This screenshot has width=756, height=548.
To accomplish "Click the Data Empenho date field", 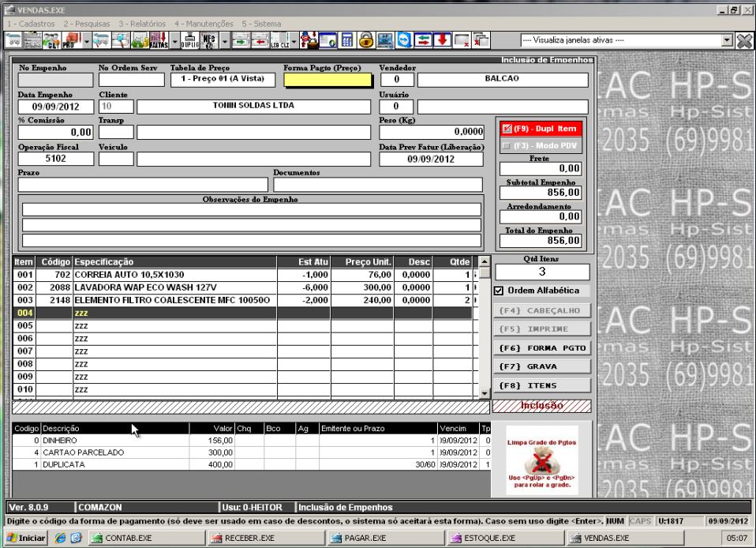I will [55, 107].
